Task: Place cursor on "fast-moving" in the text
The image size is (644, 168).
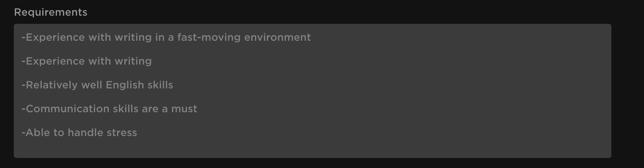Action: pyautogui.click(x=209, y=37)
